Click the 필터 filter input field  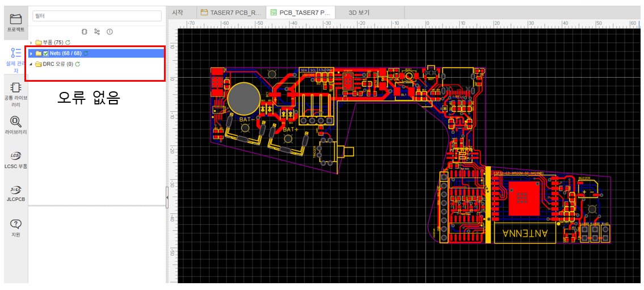(97, 16)
